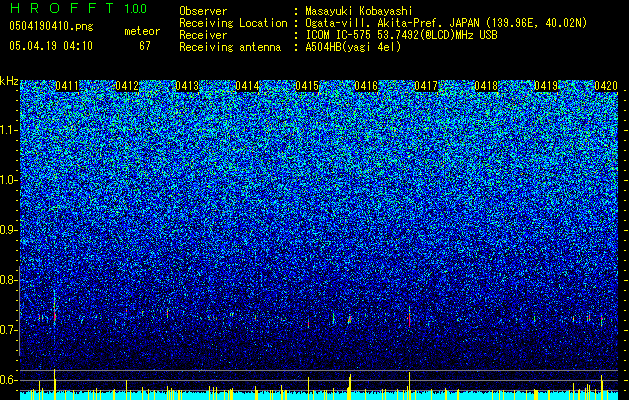Click the 'Receiver' field label
This screenshot has height=400, width=629.
pyautogui.click(x=203, y=35)
